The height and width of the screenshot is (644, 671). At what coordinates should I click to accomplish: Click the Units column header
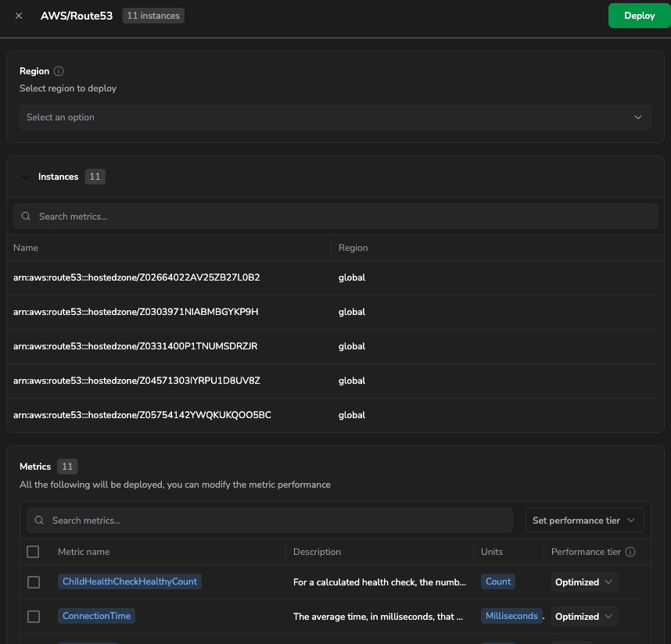click(x=492, y=552)
